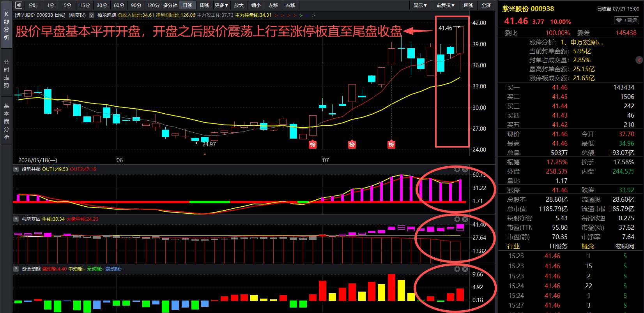
Task: Click stock name 紫光股份 000938
Action: 528,9
